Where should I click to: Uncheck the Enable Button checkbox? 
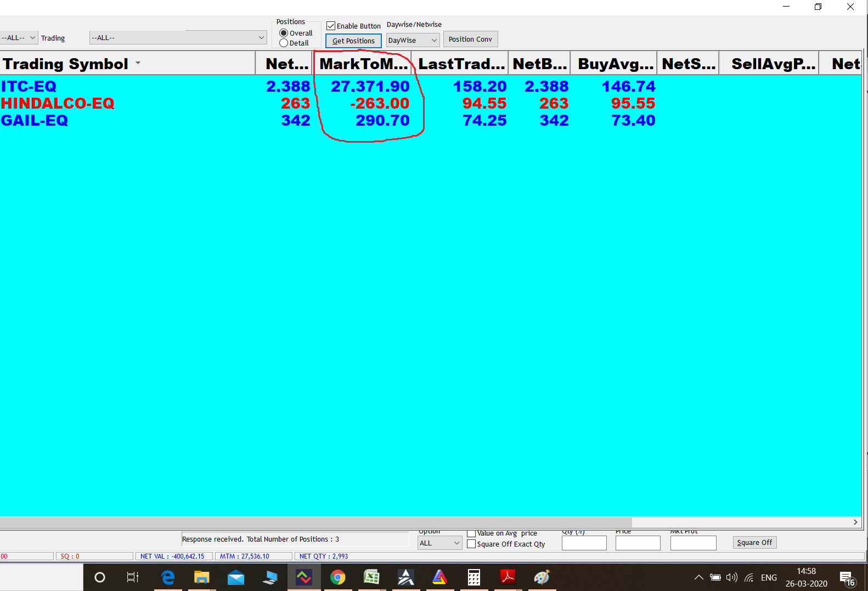tap(331, 26)
